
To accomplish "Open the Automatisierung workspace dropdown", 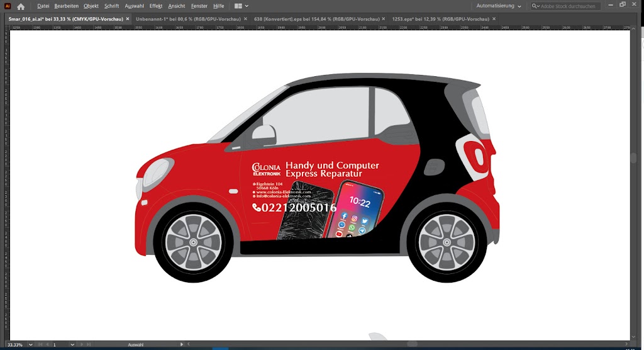I will coord(499,6).
